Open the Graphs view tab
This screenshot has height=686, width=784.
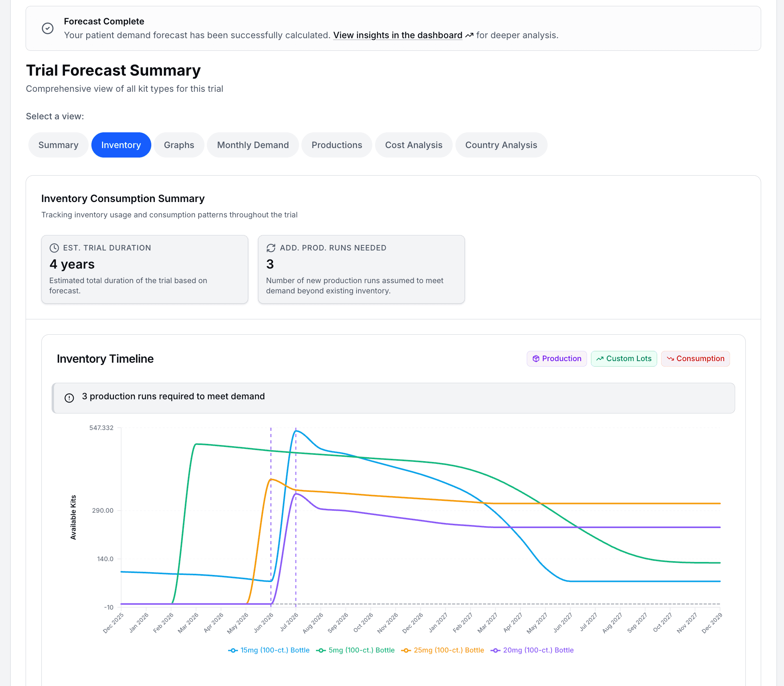pyautogui.click(x=179, y=145)
